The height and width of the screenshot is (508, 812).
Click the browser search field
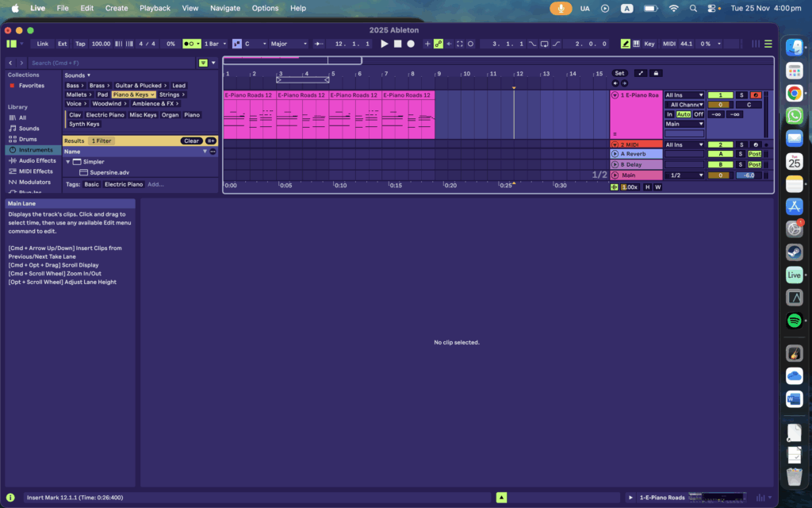(x=111, y=63)
